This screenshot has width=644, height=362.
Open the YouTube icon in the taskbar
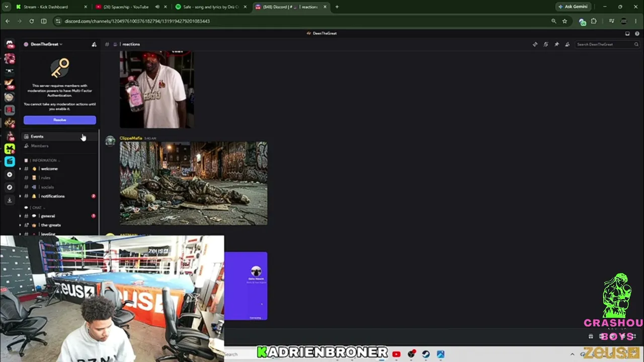click(x=396, y=354)
